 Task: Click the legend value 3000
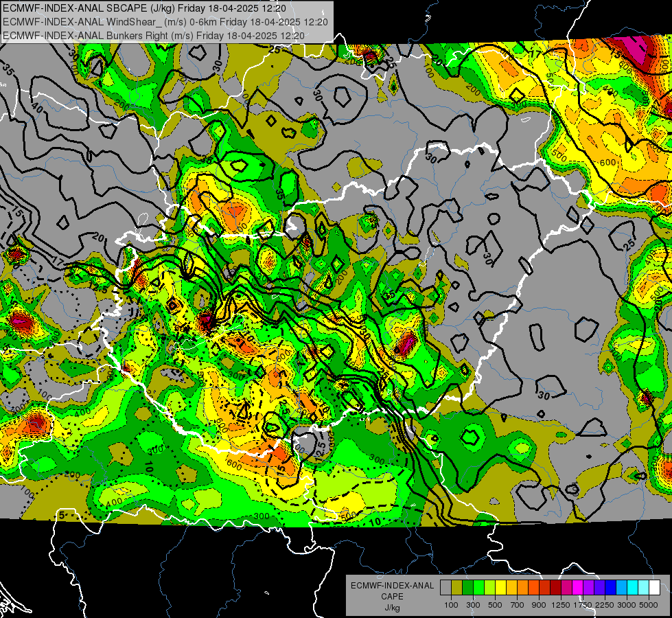point(627,605)
